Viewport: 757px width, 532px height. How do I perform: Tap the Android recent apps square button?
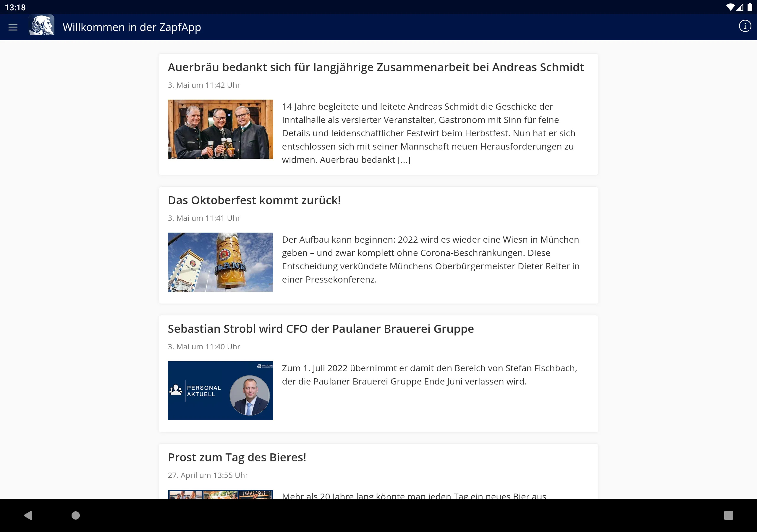(x=728, y=515)
